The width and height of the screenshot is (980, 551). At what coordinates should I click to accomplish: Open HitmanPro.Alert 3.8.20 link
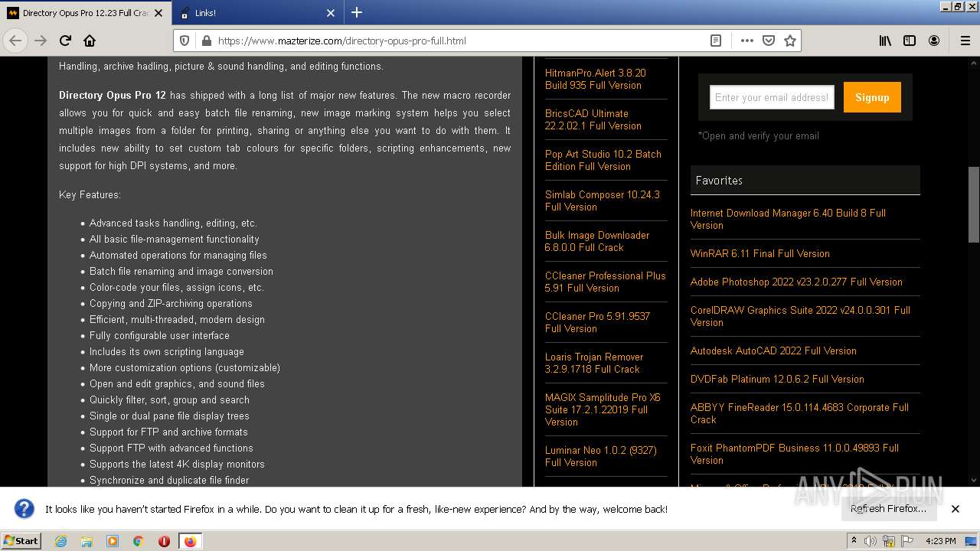click(596, 79)
